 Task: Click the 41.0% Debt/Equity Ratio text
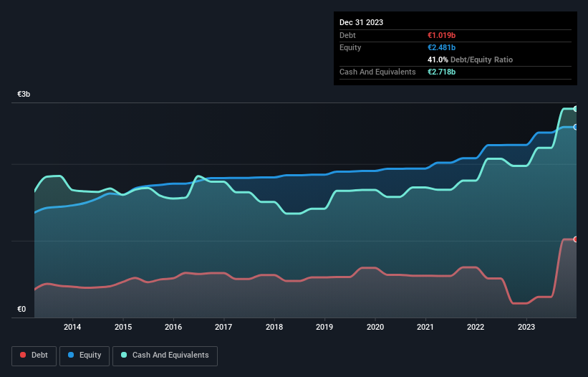click(470, 59)
